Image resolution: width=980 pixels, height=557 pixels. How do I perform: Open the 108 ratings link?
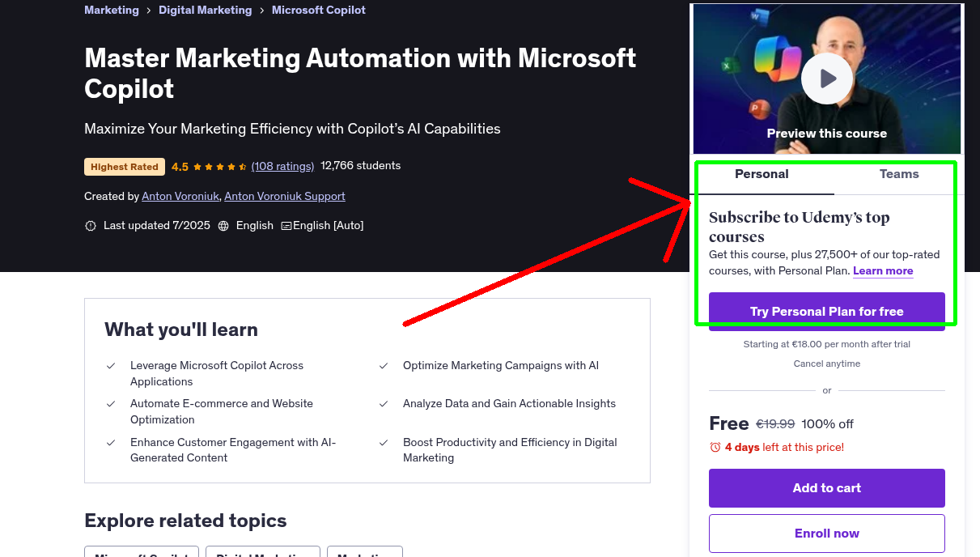pos(282,166)
